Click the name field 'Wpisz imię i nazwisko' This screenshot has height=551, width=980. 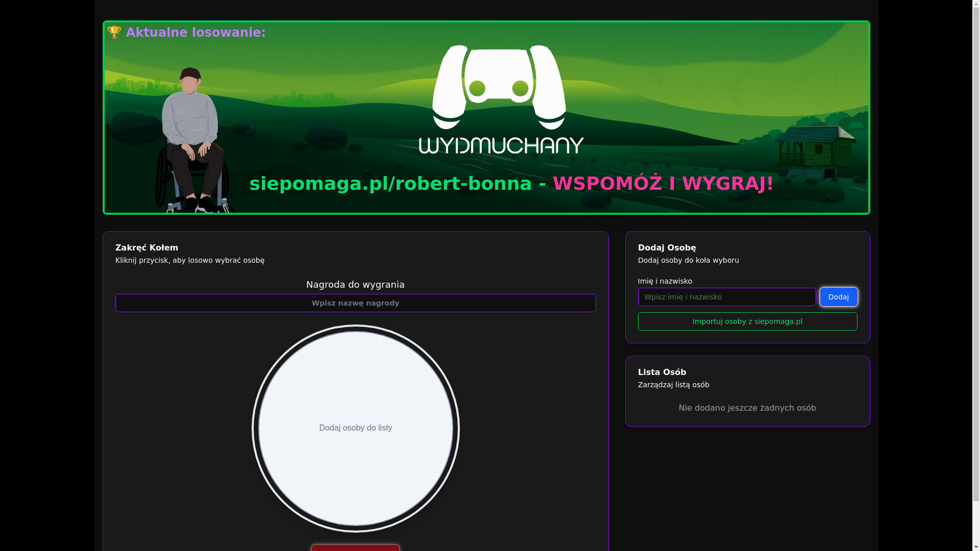point(727,297)
